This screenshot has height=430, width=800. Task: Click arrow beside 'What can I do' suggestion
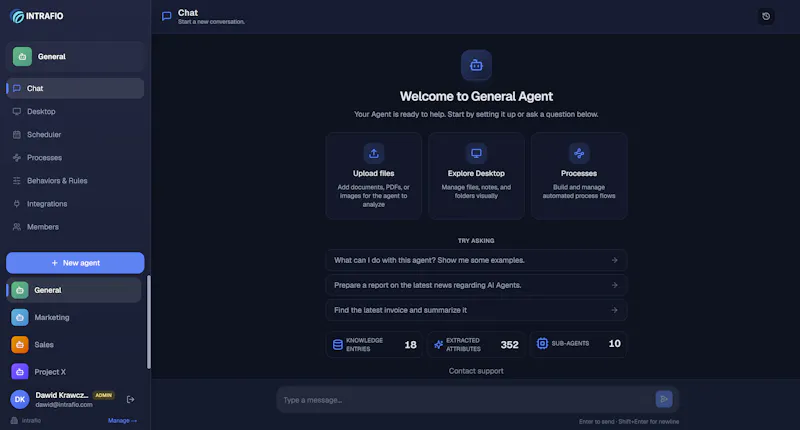click(614, 260)
